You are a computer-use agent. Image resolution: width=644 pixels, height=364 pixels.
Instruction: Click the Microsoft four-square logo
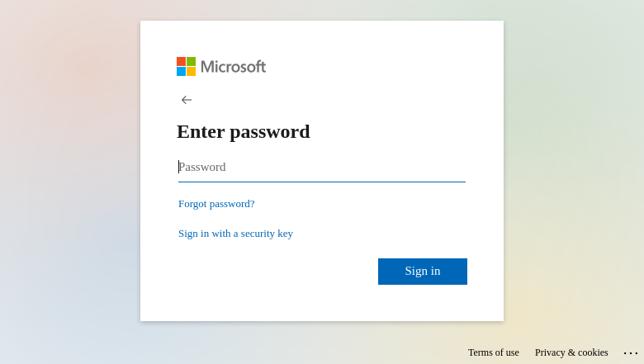click(186, 67)
